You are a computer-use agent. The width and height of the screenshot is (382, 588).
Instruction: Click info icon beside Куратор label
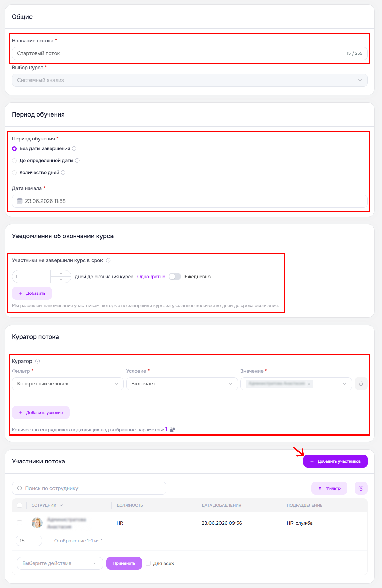[38, 361]
